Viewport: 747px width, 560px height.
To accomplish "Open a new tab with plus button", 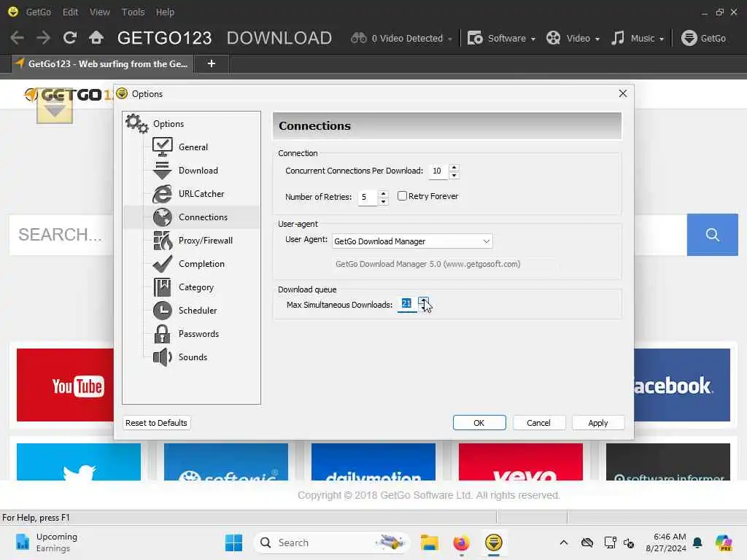I will 212,64.
